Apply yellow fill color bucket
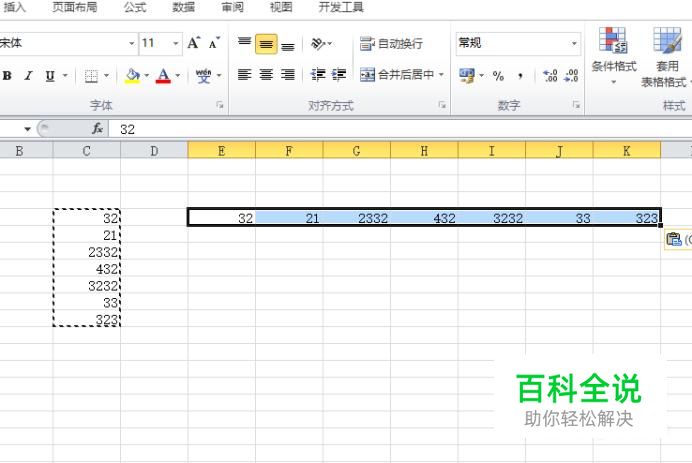Viewport: 692px width, 463px height. click(x=132, y=76)
